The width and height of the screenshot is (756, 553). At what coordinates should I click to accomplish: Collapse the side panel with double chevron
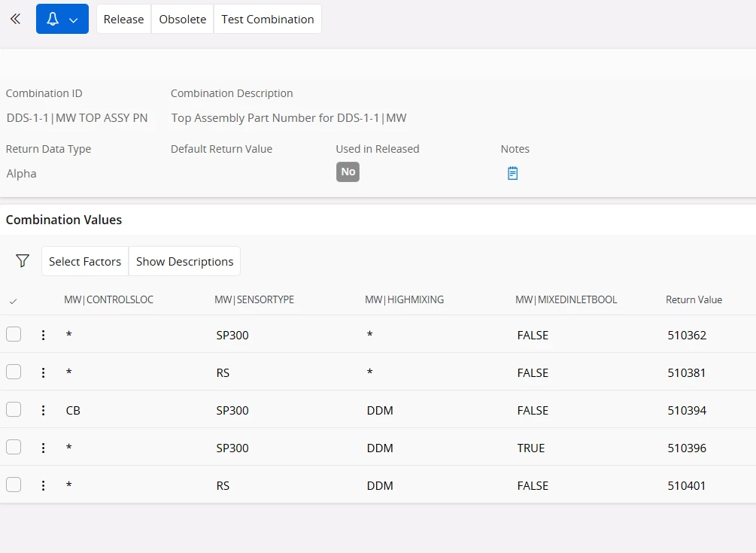tap(15, 20)
